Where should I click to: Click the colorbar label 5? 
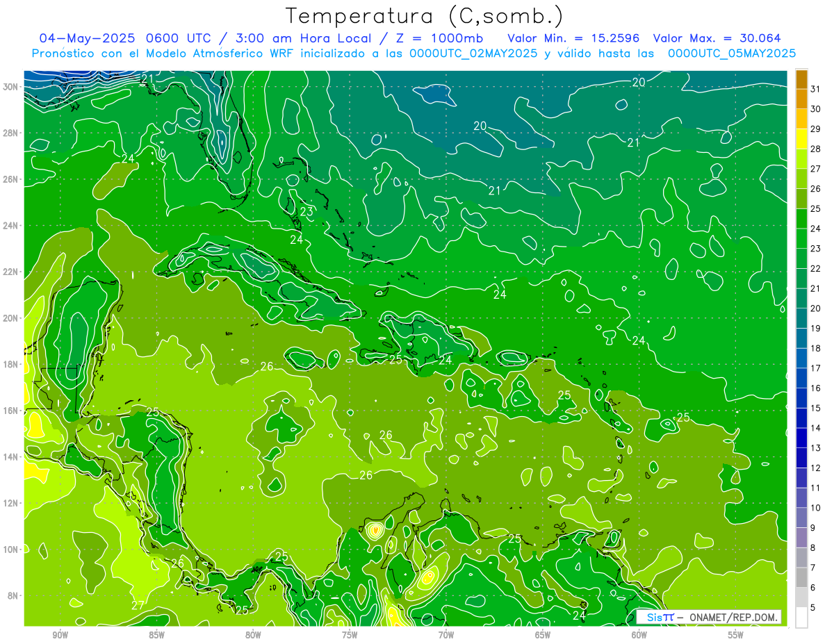coord(813,608)
